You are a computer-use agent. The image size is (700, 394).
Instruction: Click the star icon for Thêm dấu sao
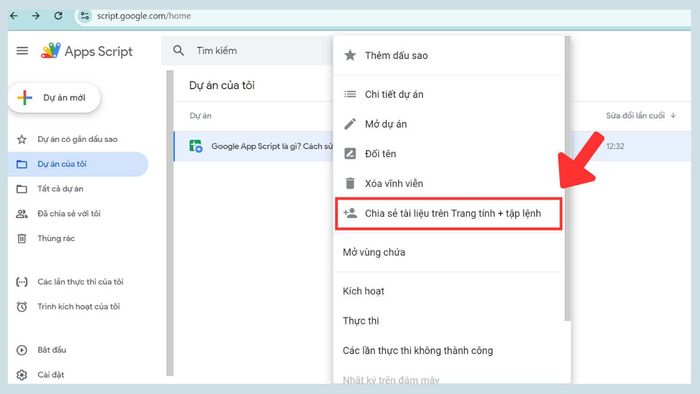tap(350, 55)
